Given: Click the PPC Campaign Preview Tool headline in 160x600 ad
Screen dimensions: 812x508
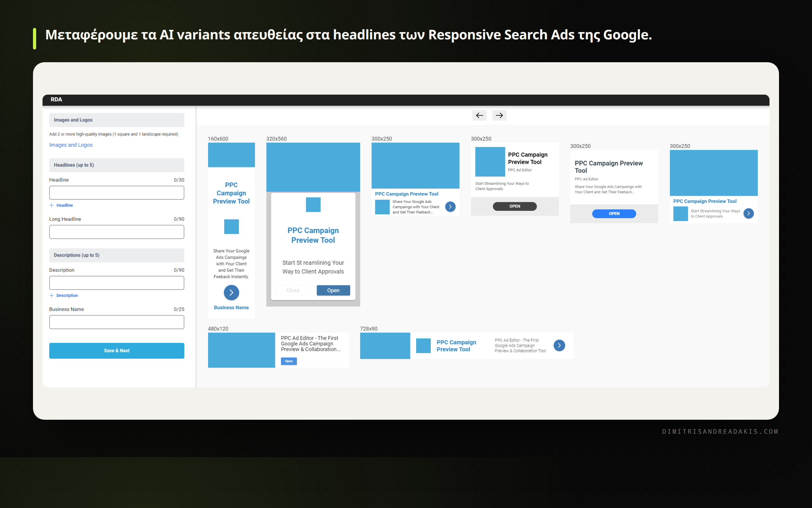Looking at the screenshot, I should (231, 193).
